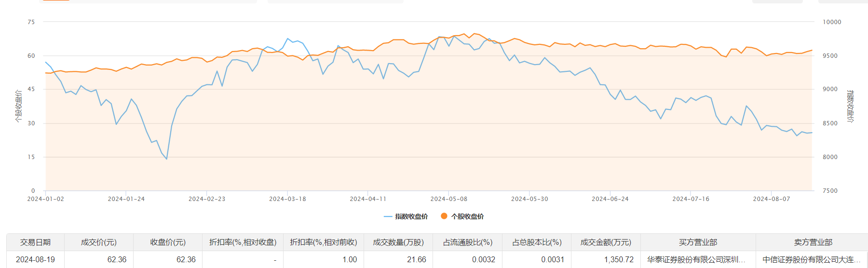868x268 pixels.
Task: Click the 2024-08-07 x-axis date label
Action: point(772,199)
